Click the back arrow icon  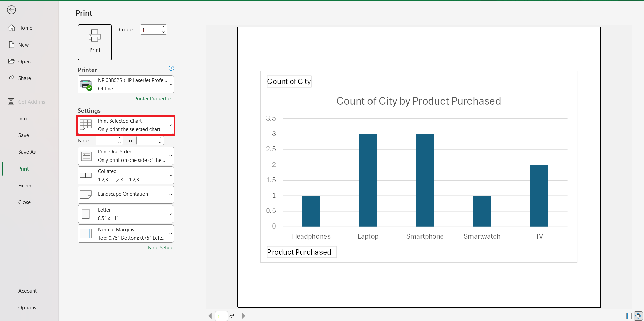[11, 10]
